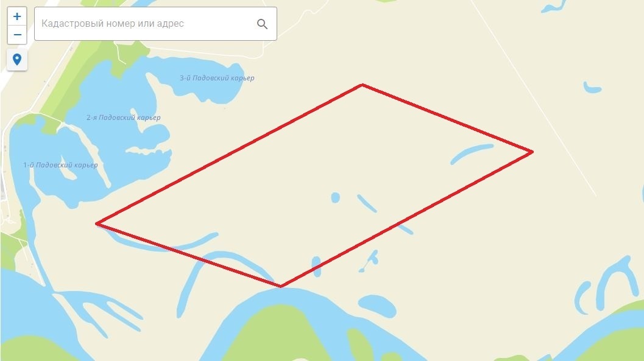Click the rightmost vertex of red parcel outline
This screenshot has width=644, height=361.
(x=533, y=152)
